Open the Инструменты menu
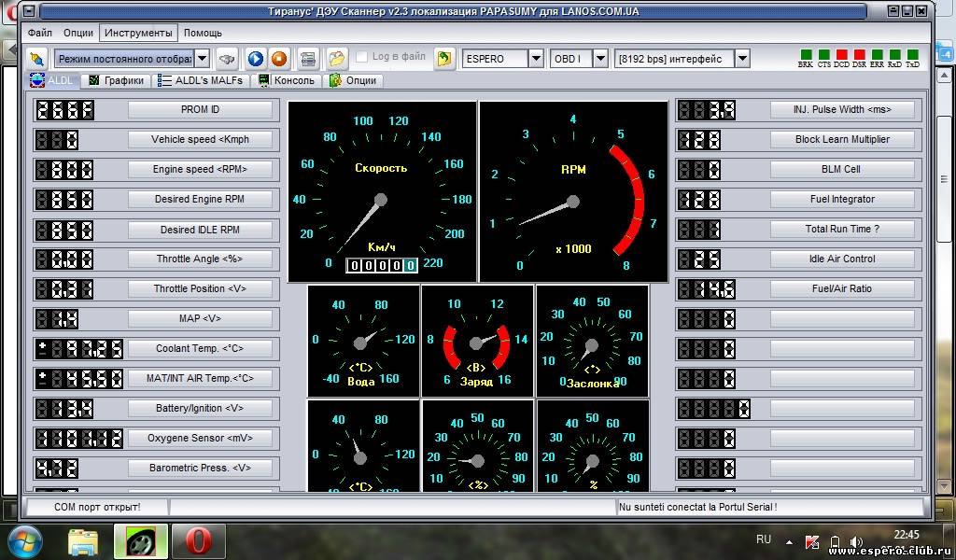The image size is (956, 560). [x=138, y=33]
